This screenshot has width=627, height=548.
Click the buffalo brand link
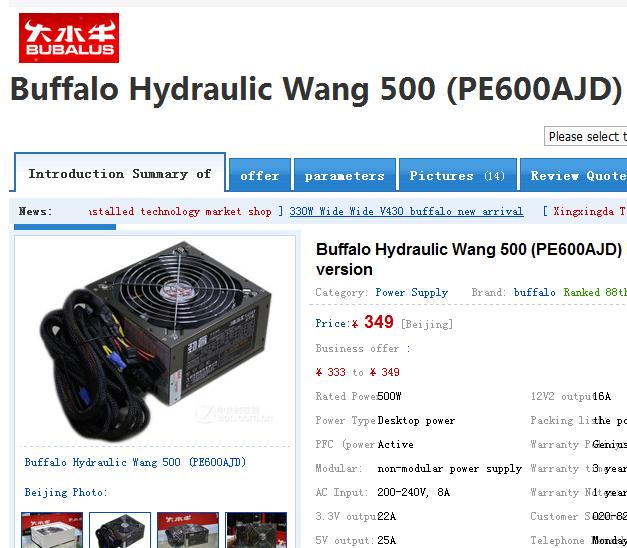(534, 292)
